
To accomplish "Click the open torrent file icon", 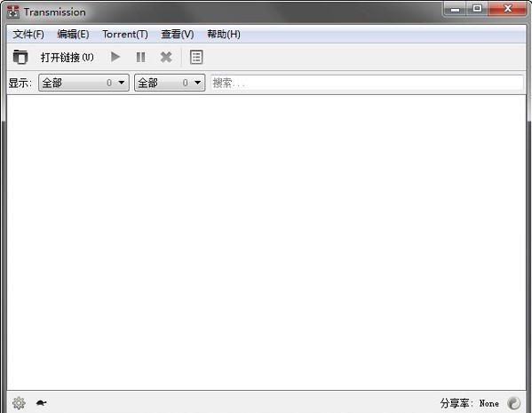I will click(20, 57).
